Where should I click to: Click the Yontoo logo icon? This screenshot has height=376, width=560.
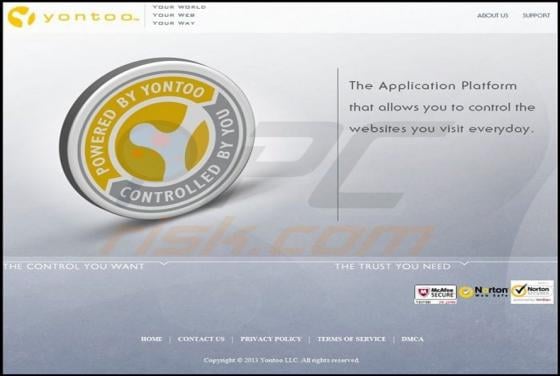[x=21, y=17]
